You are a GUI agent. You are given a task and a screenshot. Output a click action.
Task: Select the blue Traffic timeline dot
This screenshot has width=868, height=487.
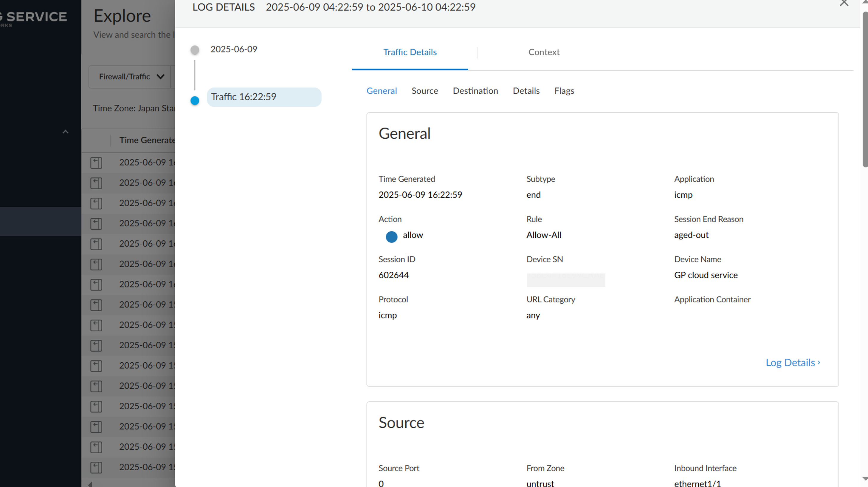(195, 101)
